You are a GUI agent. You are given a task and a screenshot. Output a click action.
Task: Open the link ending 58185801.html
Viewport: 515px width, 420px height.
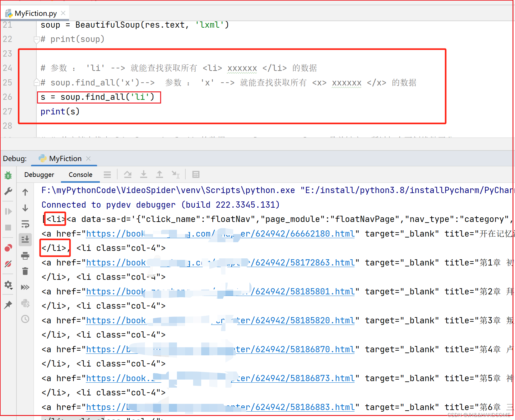220,292
